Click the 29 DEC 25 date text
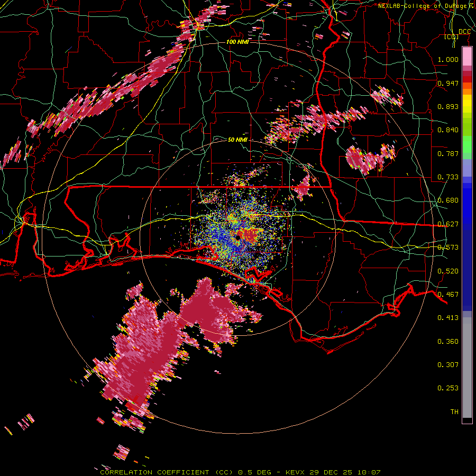 (x=331, y=472)
